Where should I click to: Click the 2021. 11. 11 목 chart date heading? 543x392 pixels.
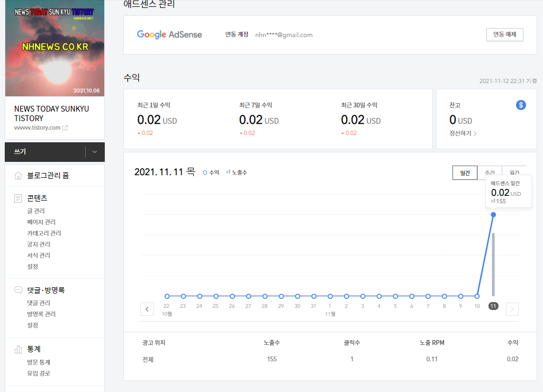coord(165,172)
